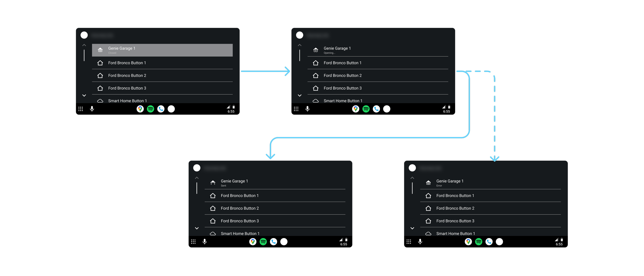Open Google Maps from the bottom bar
Viewport: 644px width, 276px height.
[x=140, y=109]
